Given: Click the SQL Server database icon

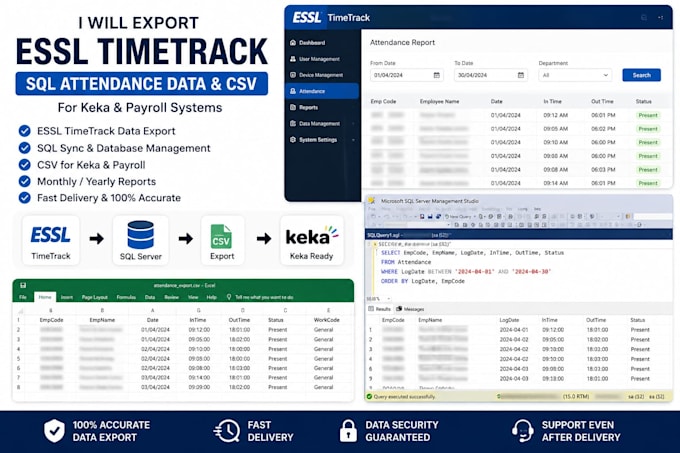Looking at the screenshot, I should tap(141, 235).
